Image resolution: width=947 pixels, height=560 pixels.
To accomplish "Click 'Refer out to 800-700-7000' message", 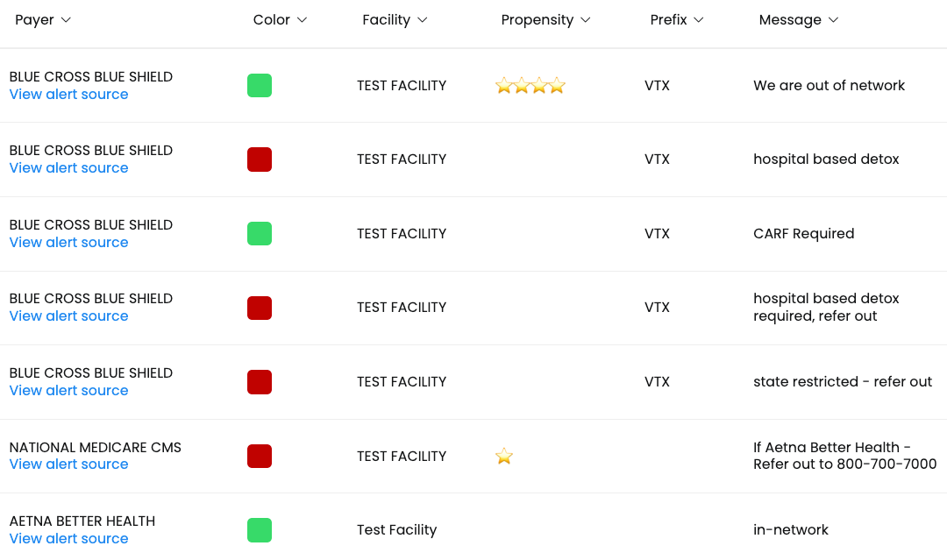I will (844, 464).
